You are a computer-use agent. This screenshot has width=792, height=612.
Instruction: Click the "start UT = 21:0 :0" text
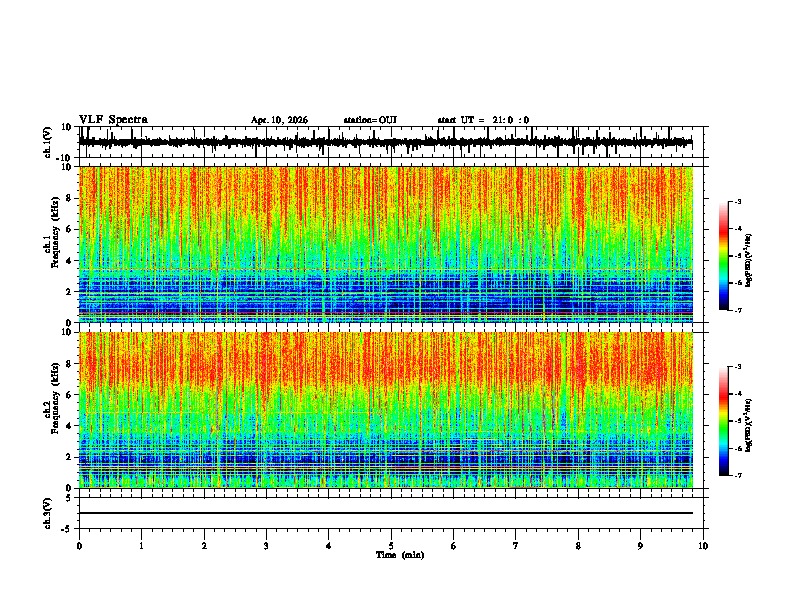click(x=483, y=120)
